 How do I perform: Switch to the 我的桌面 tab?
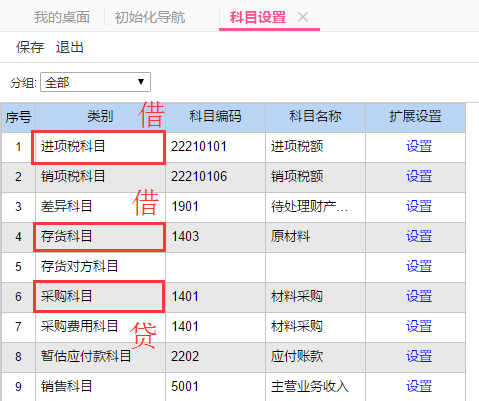click(62, 17)
